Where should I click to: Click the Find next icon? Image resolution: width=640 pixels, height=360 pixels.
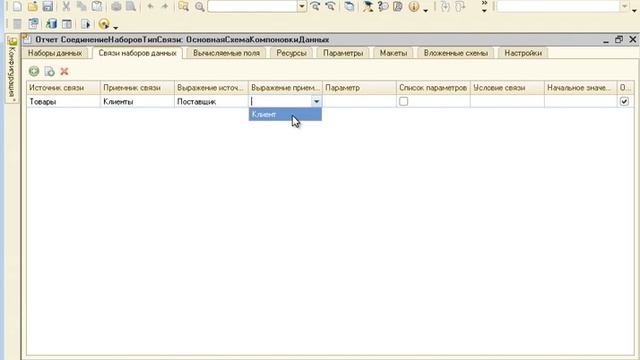[x=315, y=6]
